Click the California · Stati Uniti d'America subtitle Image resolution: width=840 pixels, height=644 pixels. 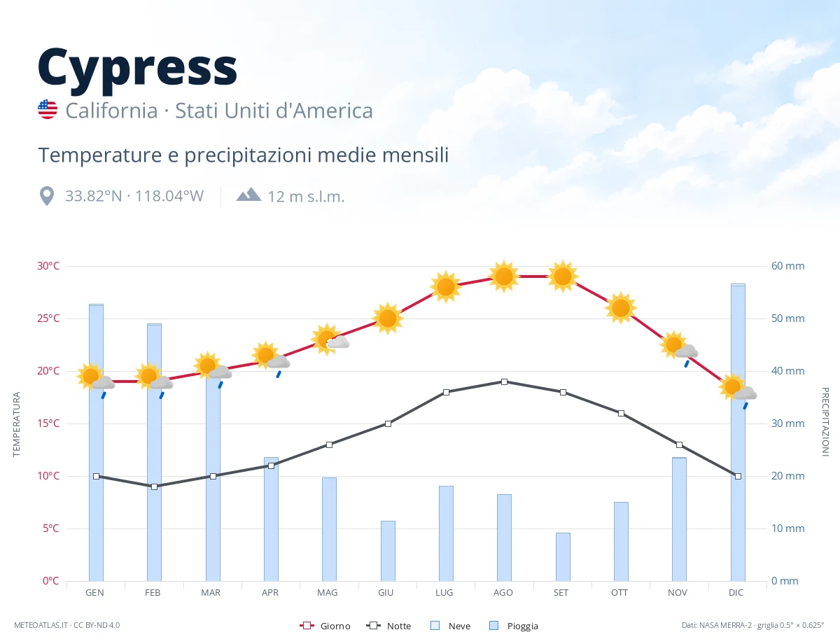219,111
